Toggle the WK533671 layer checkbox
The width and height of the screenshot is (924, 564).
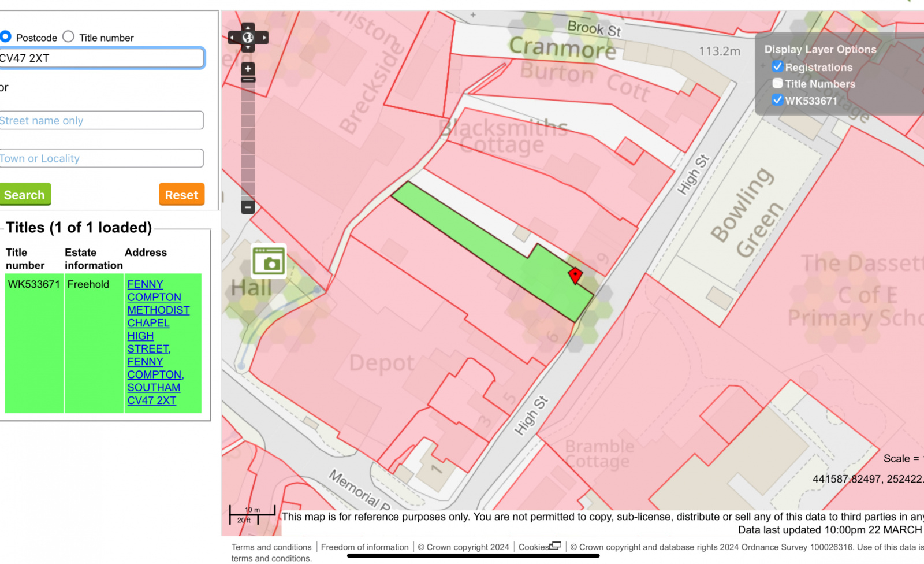777,100
